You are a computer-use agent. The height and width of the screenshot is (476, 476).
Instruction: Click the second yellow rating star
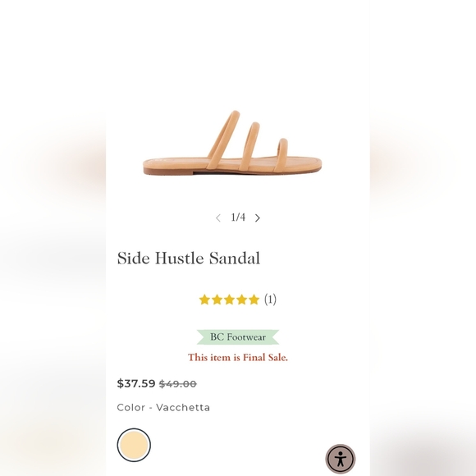217,300
